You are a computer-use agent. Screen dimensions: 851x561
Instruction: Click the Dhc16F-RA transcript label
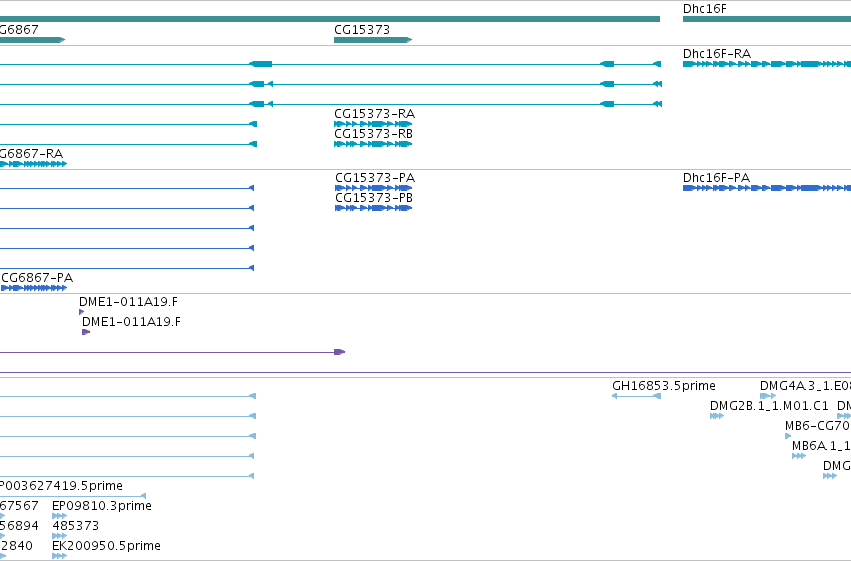[716, 54]
